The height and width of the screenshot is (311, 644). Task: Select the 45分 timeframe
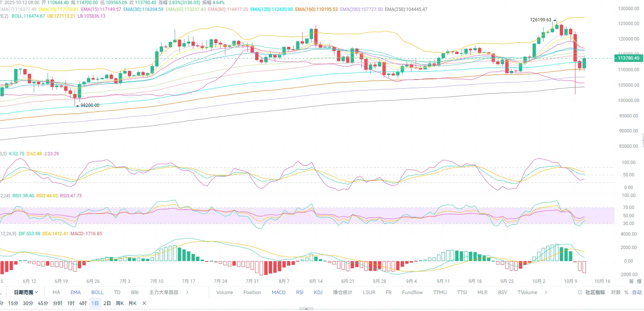click(x=43, y=303)
